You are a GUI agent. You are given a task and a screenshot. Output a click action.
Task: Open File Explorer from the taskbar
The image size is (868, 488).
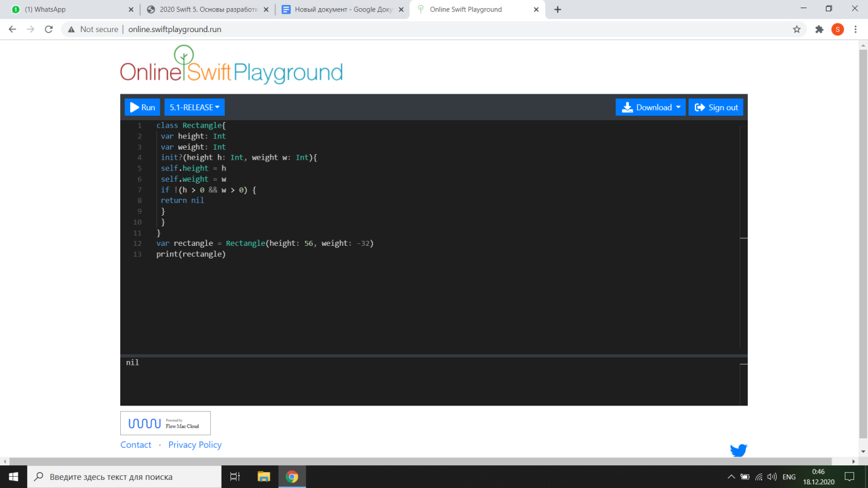point(263,477)
